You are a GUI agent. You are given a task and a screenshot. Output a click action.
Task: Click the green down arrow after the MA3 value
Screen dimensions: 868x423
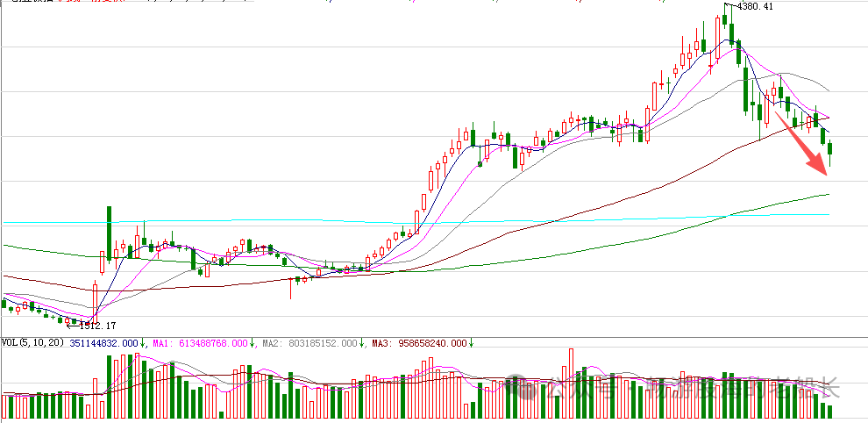pyautogui.click(x=471, y=343)
